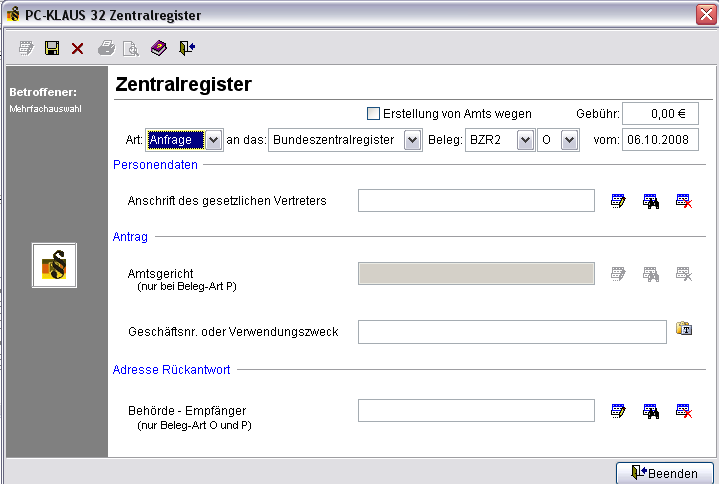
Task: Click the exit door toolbar icon
Action: click(186, 48)
